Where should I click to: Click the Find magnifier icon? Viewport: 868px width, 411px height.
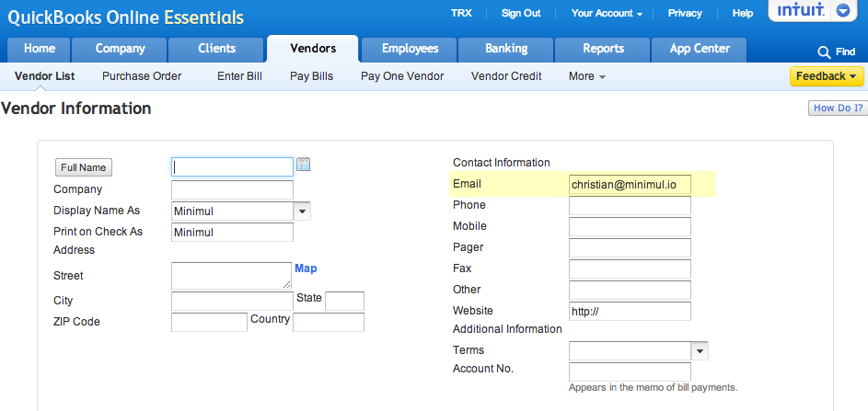824,52
